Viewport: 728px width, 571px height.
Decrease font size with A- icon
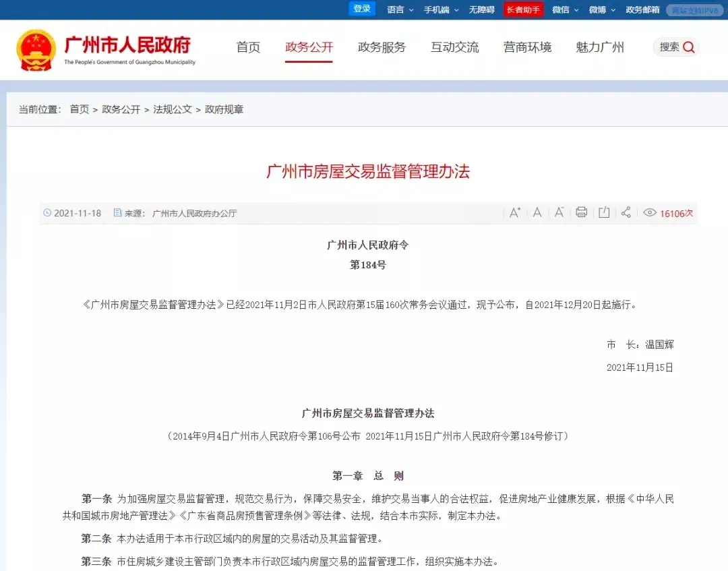click(x=559, y=212)
